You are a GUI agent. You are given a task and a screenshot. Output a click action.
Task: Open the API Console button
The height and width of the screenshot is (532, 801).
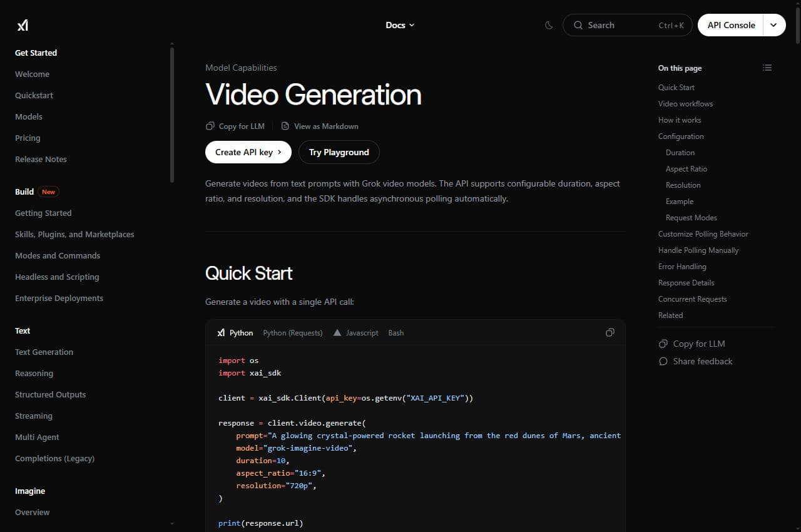(x=731, y=25)
